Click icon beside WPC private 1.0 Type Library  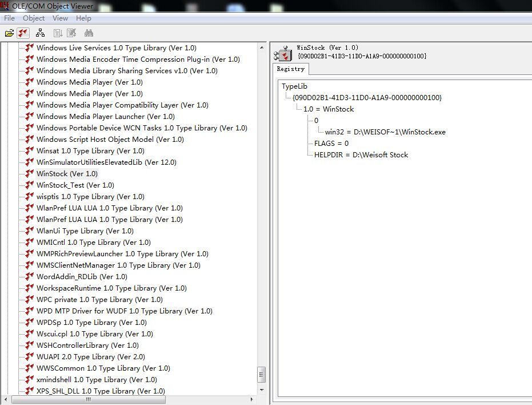30,299
